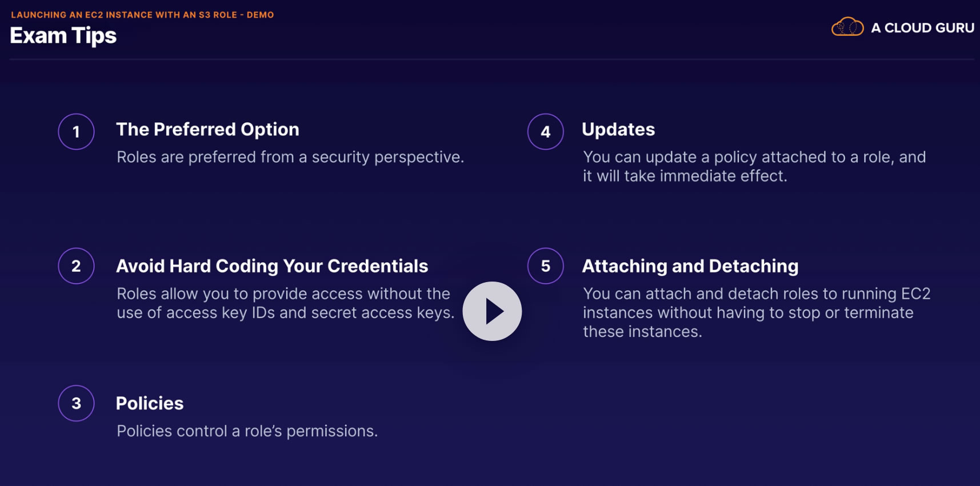Screen dimensions: 980x486
Task: Click "The Preferred Option" heading
Action: pos(207,130)
